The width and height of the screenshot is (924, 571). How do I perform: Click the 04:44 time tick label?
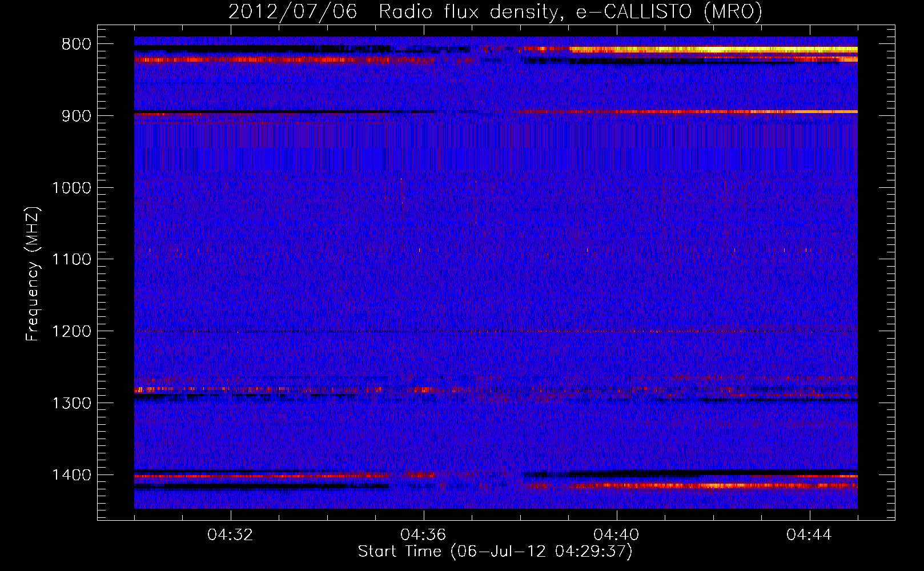(x=809, y=535)
